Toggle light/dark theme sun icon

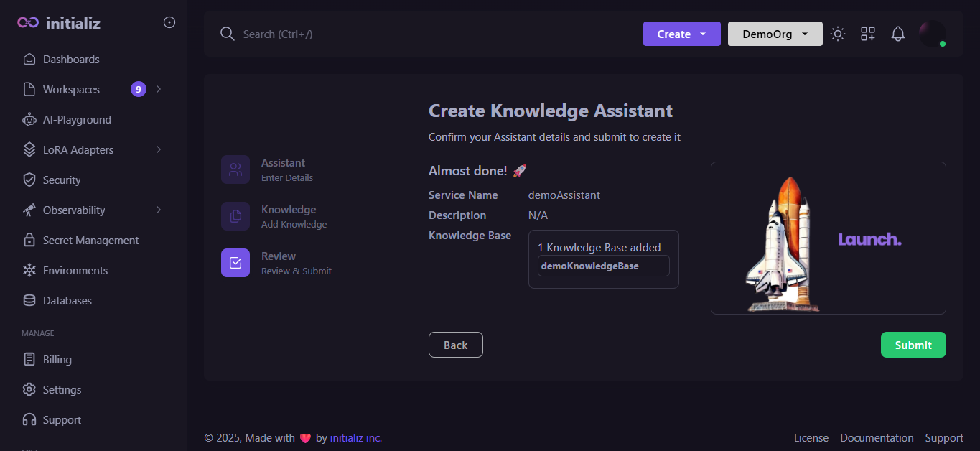837,34
